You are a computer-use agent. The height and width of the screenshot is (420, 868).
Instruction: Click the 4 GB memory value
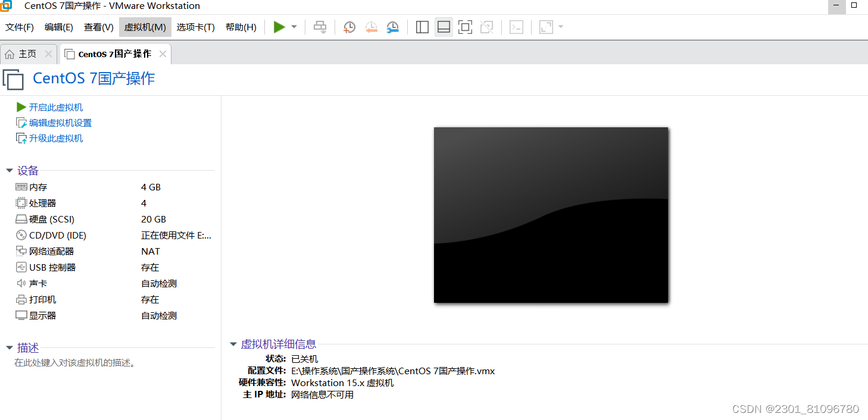coord(151,187)
